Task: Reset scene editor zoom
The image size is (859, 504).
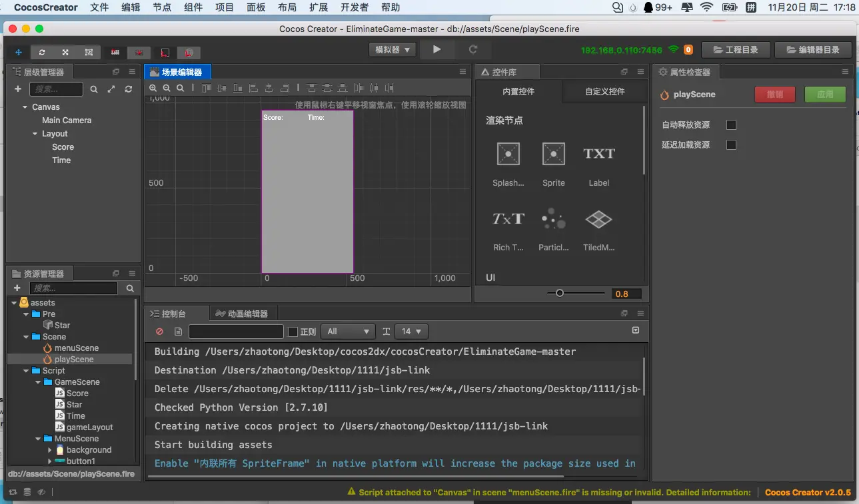Action: [180, 88]
